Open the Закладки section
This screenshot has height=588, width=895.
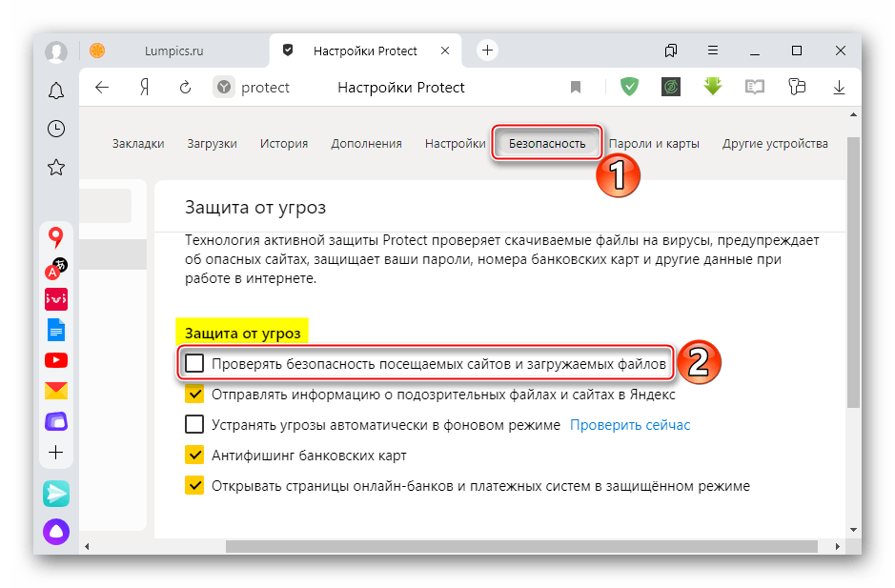(138, 144)
